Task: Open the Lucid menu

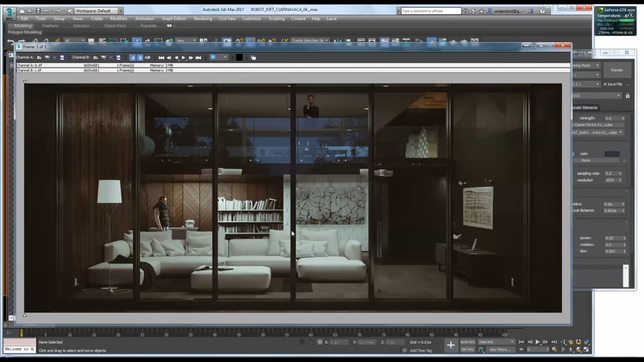Action: pos(331,19)
